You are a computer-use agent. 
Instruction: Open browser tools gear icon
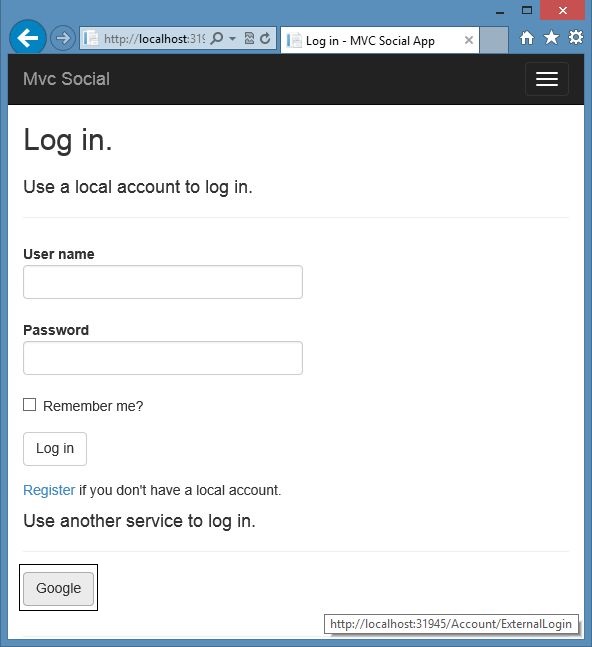click(x=576, y=38)
